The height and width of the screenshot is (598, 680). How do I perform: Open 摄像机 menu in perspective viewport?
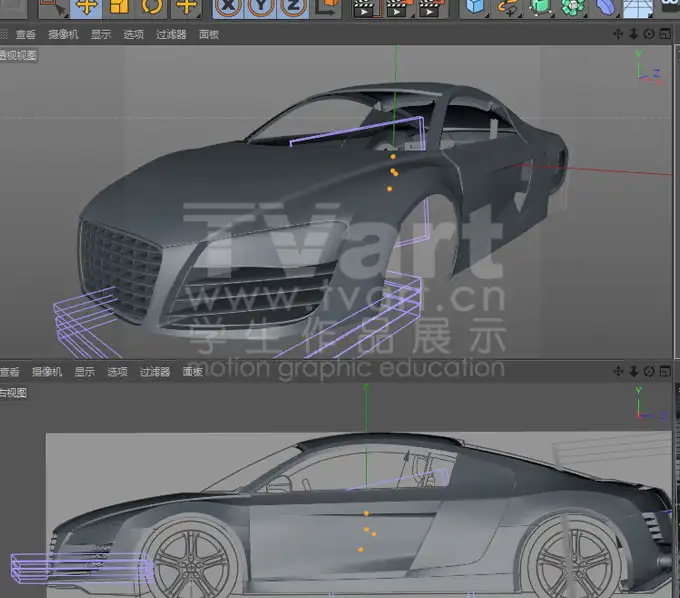click(63, 34)
